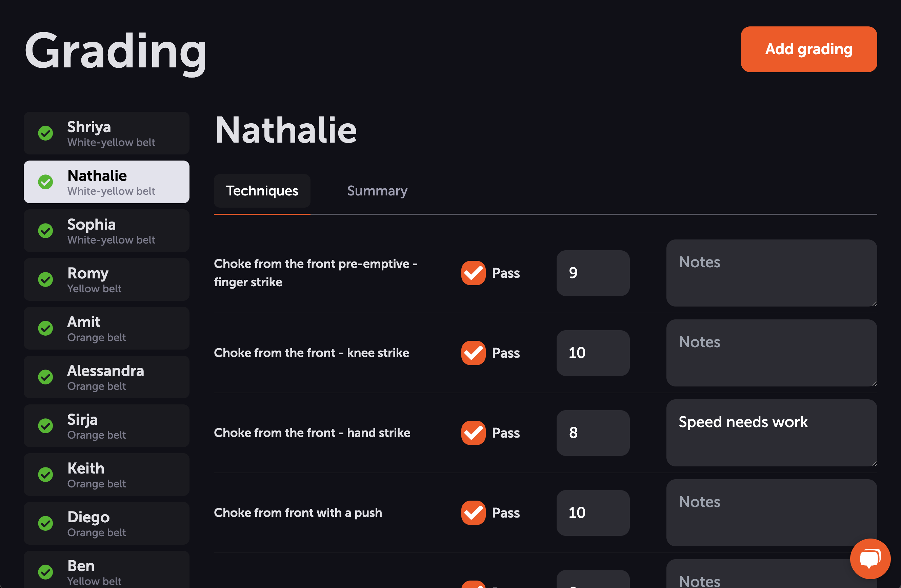
Task: Click green check icon beside Amit
Action: coord(45,329)
